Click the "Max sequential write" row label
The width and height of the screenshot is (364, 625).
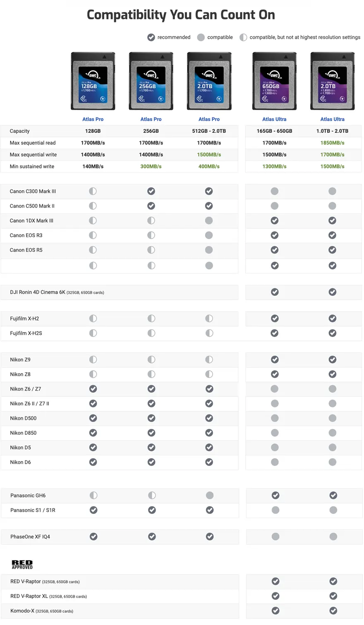tap(33, 155)
